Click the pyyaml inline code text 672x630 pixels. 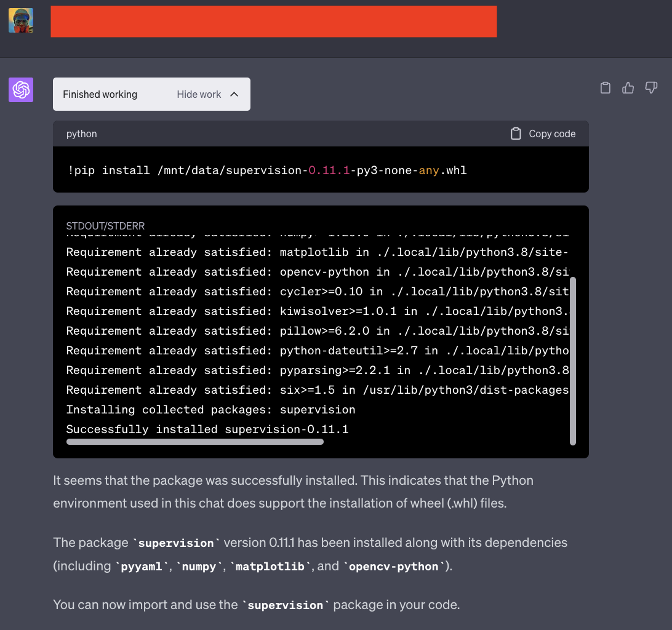(142, 567)
